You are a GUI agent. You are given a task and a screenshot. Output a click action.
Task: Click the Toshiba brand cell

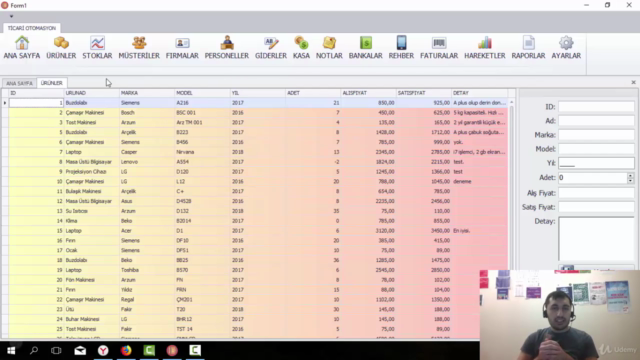pos(147,270)
